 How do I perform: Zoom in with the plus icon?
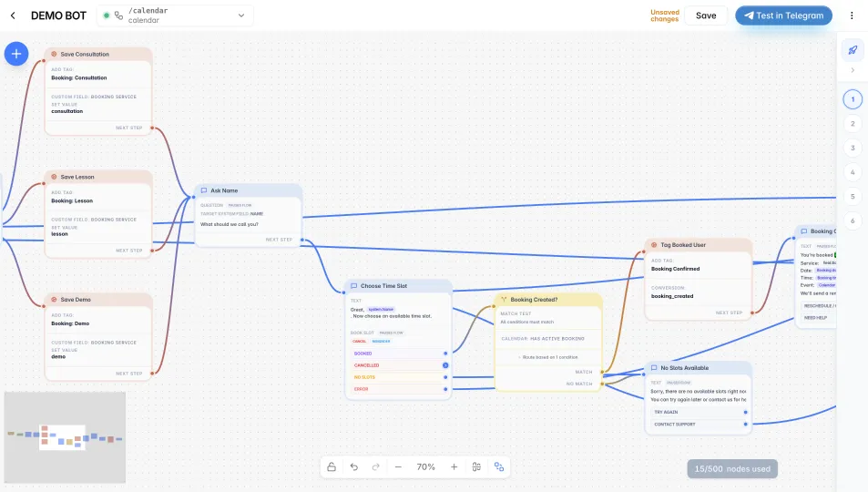454,467
